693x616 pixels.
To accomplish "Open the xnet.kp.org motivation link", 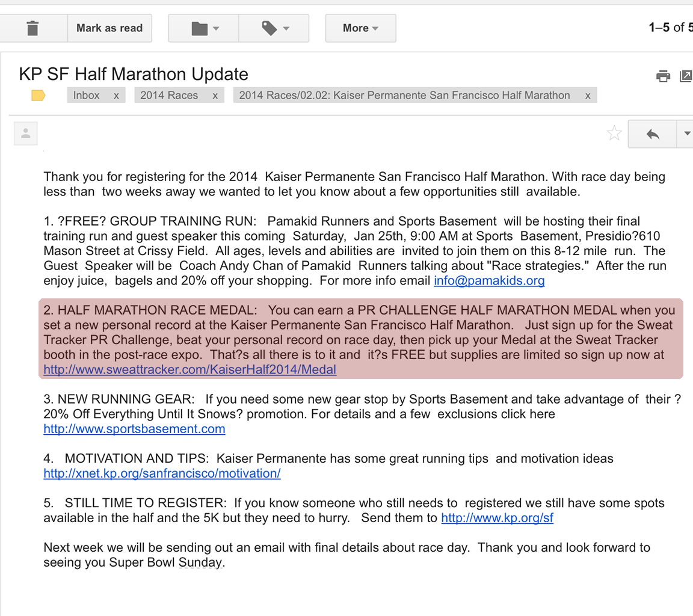I will tap(162, 473).
